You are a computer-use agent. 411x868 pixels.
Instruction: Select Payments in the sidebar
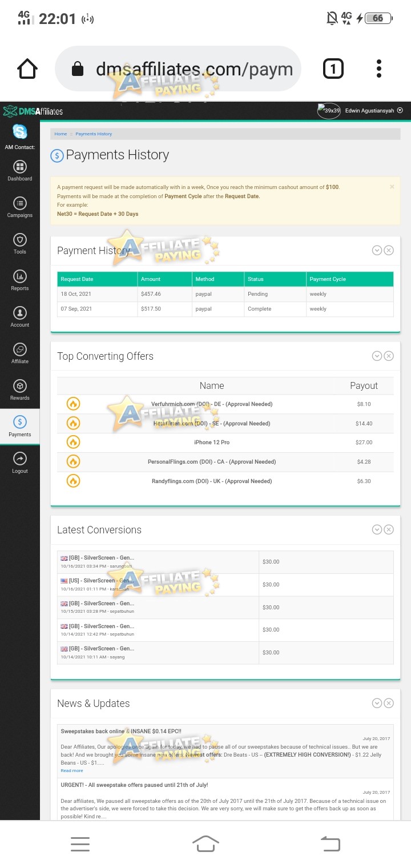click(20, 426)
